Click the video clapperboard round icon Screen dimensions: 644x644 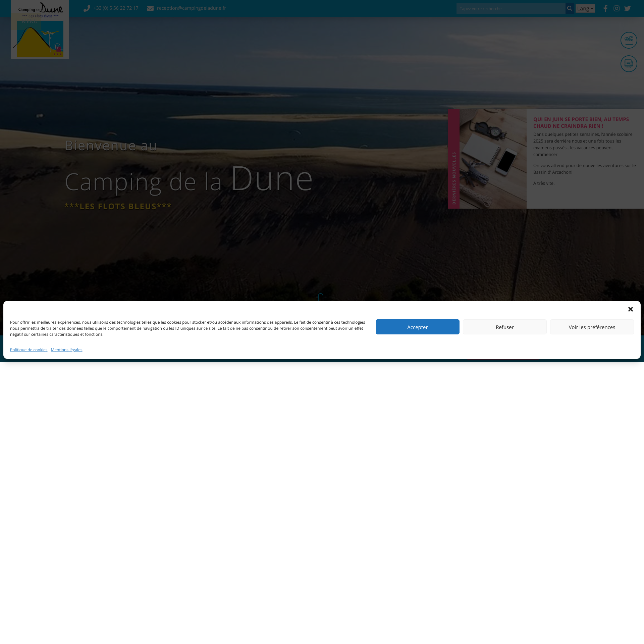[629, 40]
